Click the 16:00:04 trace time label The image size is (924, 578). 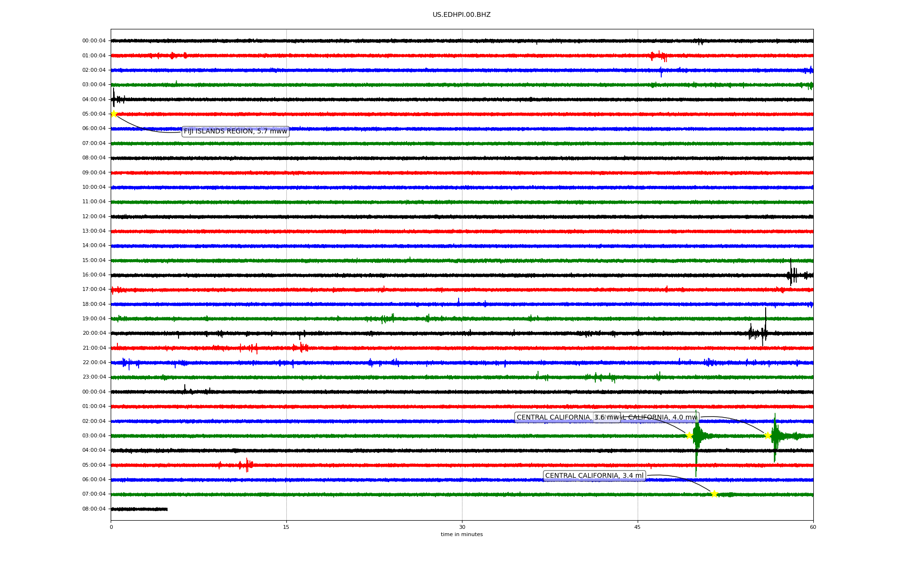(x=94, y=275)
